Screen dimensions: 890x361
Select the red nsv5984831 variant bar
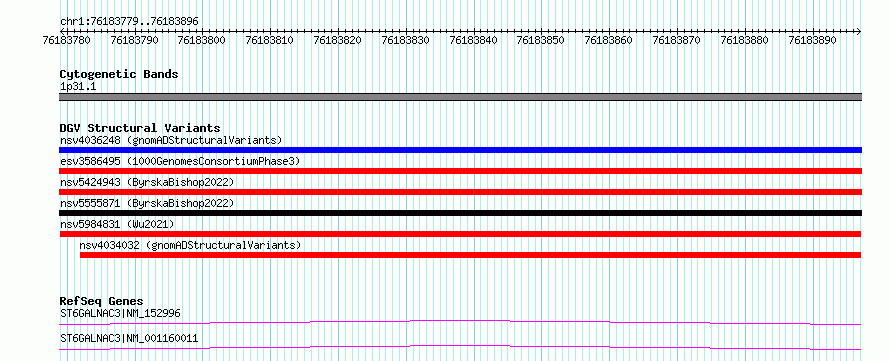(x=460, y=234)
